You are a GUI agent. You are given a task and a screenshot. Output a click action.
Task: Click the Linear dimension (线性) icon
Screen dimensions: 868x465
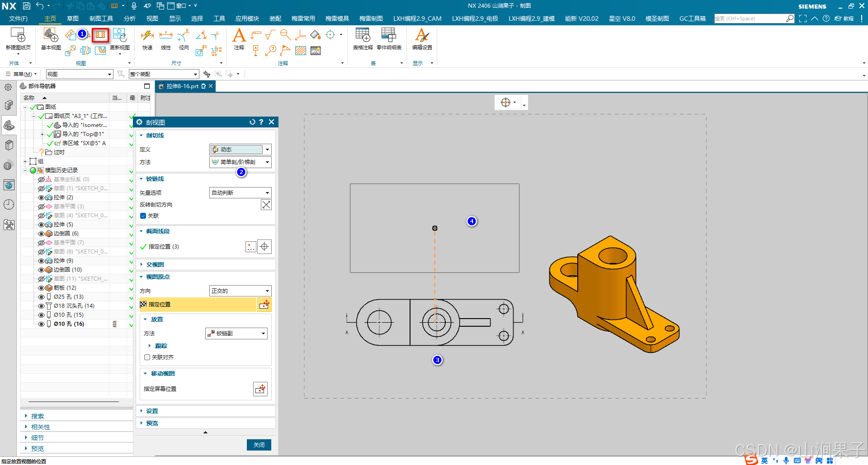pyautogui.click(x=166, y=35)
